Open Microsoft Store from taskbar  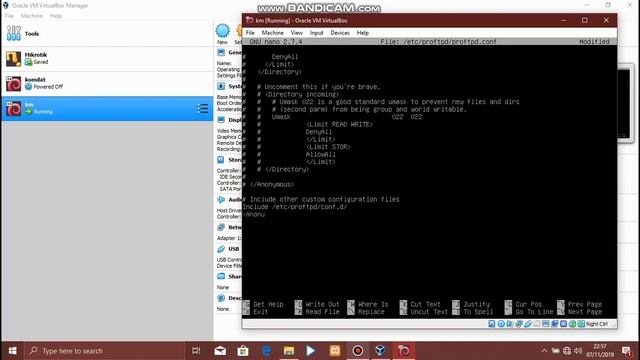[x=243, y=351]
